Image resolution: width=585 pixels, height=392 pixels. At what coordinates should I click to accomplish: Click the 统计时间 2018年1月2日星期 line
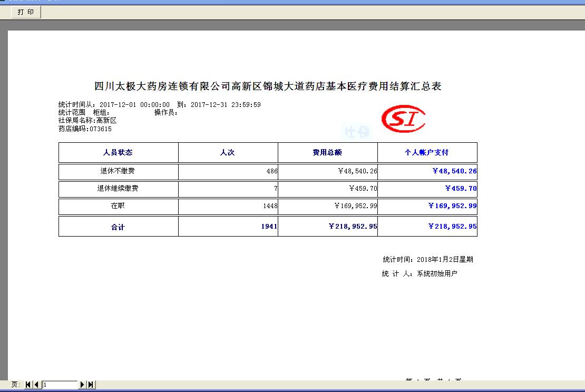[428, 260]
